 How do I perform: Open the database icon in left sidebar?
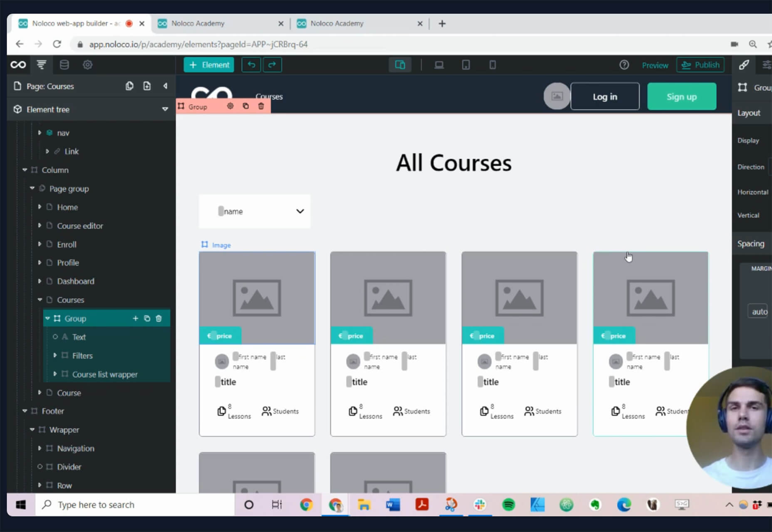click(x=64, y=65)
